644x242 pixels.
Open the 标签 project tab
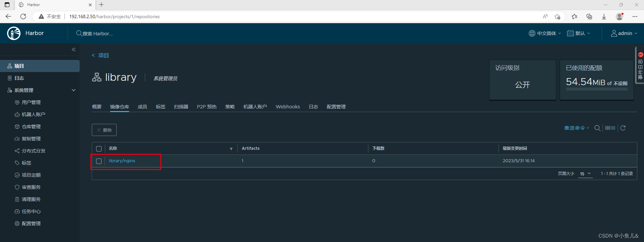click(161, 107)
